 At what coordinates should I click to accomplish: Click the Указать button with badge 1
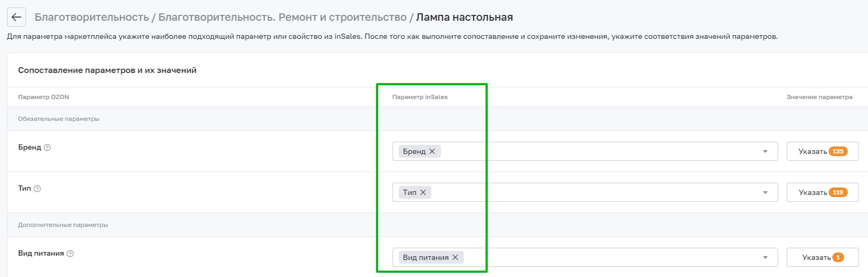coord(822,257)
